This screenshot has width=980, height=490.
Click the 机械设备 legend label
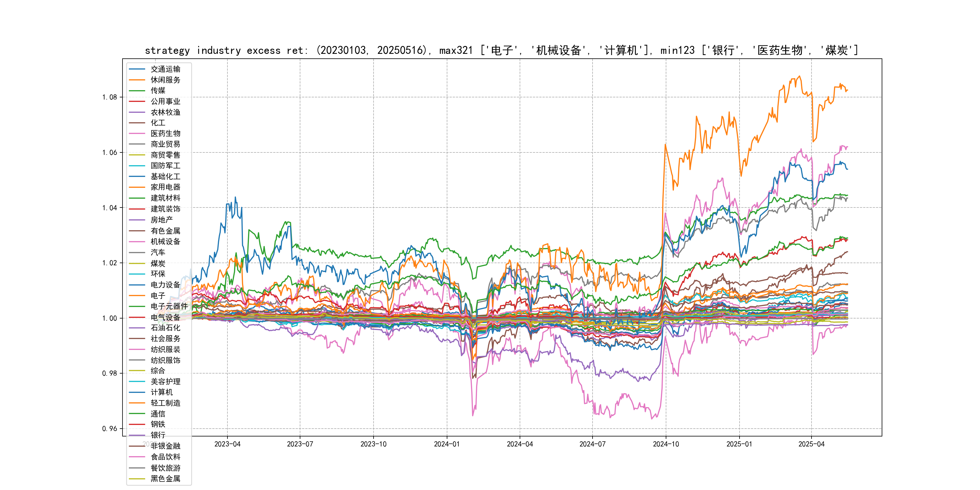pos(165,242)
